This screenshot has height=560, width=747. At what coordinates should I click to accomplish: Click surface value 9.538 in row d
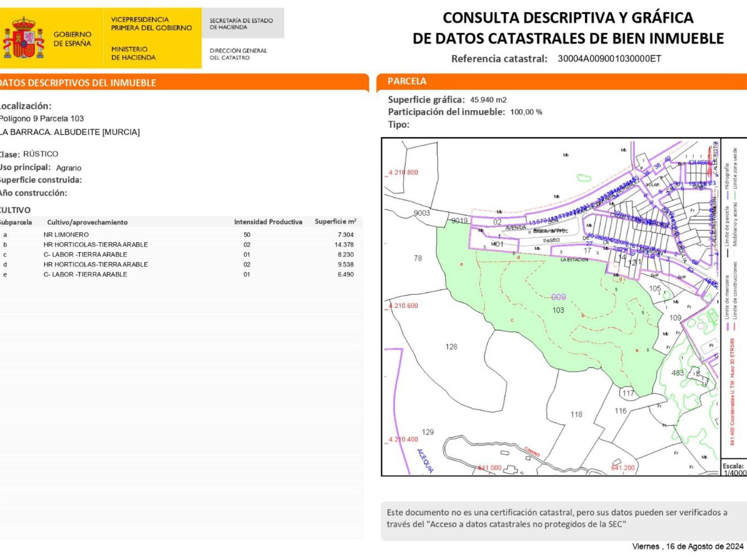[x=345, y=264]
